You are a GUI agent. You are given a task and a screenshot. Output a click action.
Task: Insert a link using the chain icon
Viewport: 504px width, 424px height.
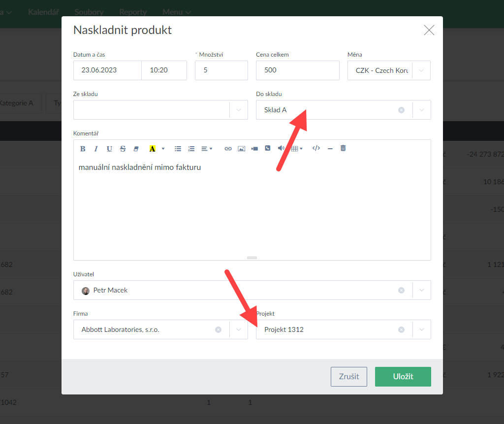(x=228, y=149)
